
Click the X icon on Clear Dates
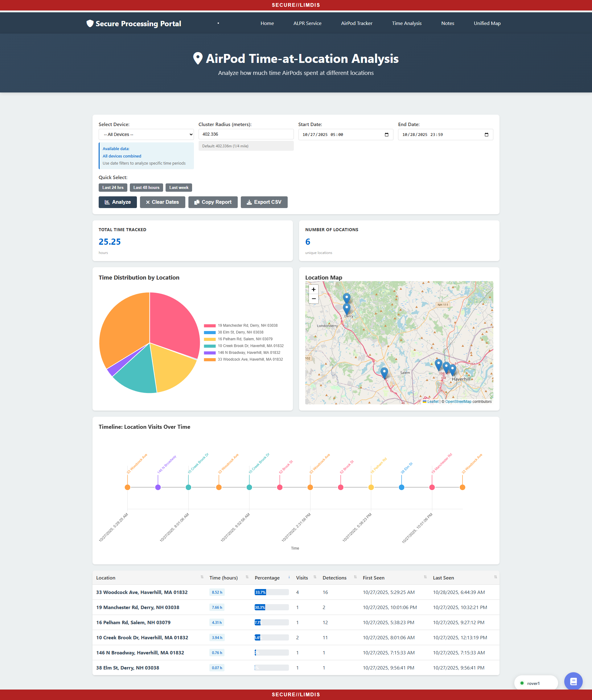pos(148,202)
